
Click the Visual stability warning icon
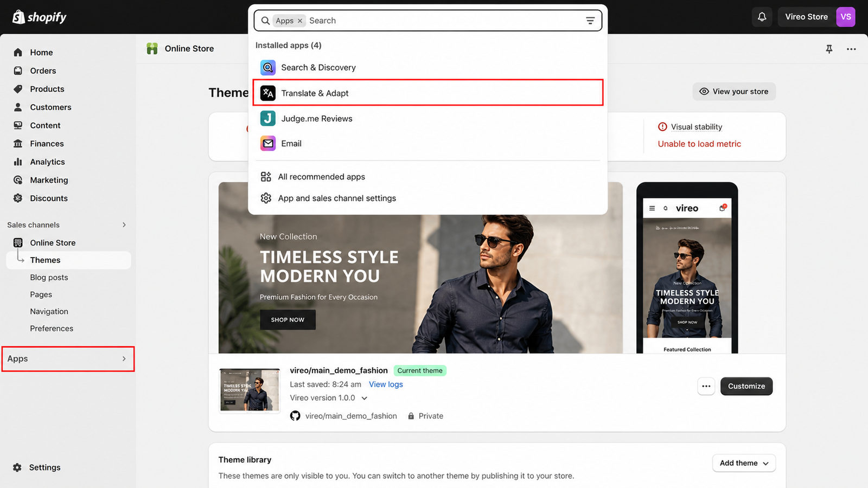tap(662, 127)
